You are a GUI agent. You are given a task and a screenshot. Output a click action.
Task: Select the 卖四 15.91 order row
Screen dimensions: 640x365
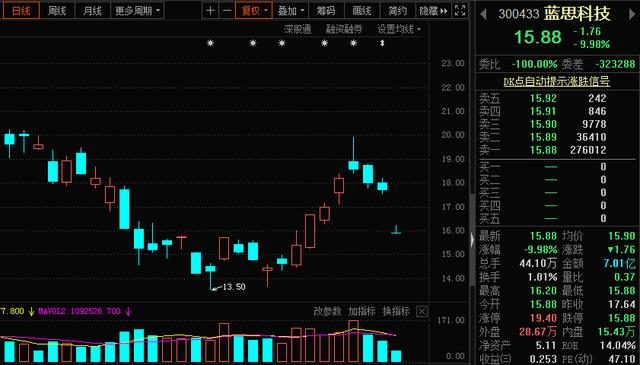(558, 111)
